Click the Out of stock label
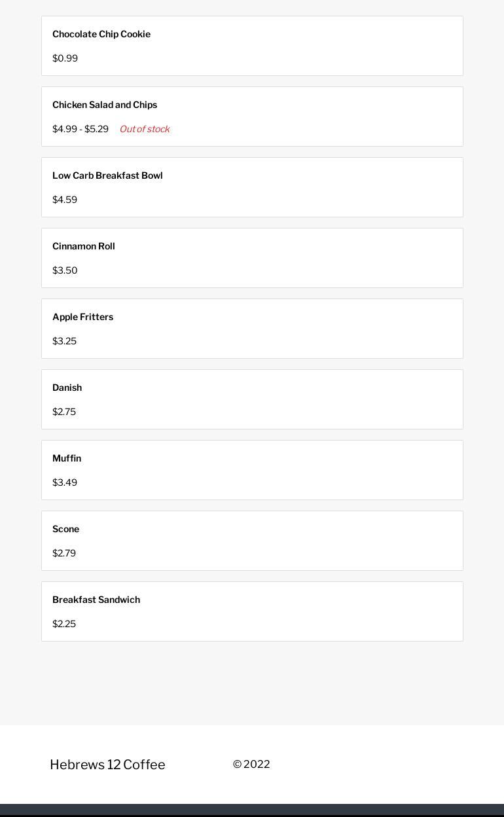Image resolution: width=504 pixels, height=817 pixels. click(x=144, y=129)
